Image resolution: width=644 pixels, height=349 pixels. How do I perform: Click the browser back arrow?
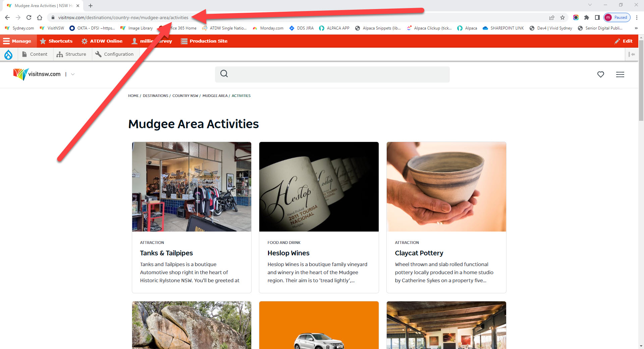[x=7, y=17]
